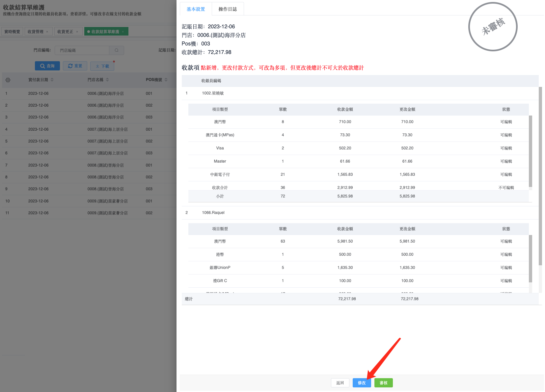
Task: Select background row 3, 海洋分店 POS 003
Action: tap(89, 117)
